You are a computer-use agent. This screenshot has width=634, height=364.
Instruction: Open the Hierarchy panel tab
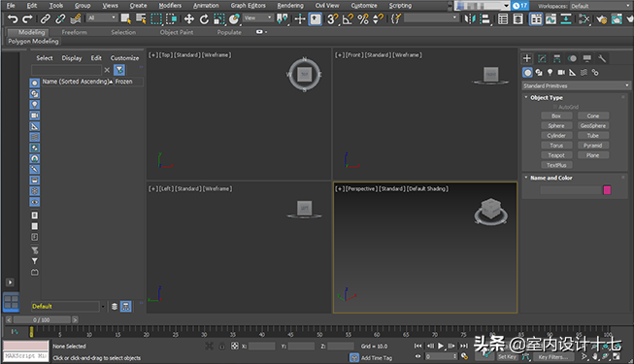point(556,58)
